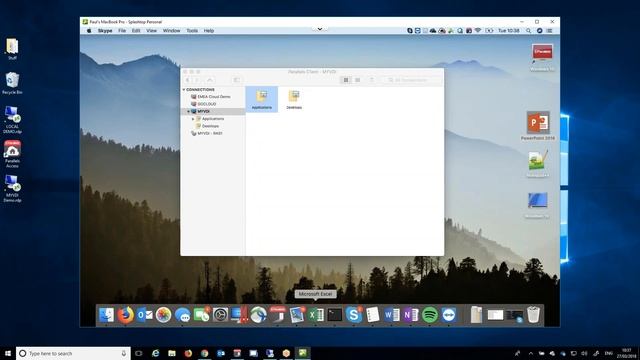Open LOCAL DEMO.rdp shortcut
This screenshot has height=360, width=640.
[x=12, y=120]
